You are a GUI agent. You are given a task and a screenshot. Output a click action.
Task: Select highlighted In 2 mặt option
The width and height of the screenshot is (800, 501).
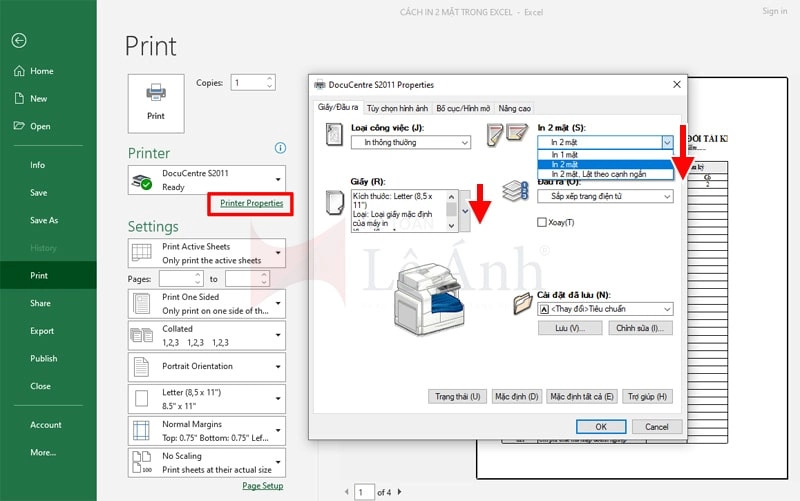tap(605, 164)
